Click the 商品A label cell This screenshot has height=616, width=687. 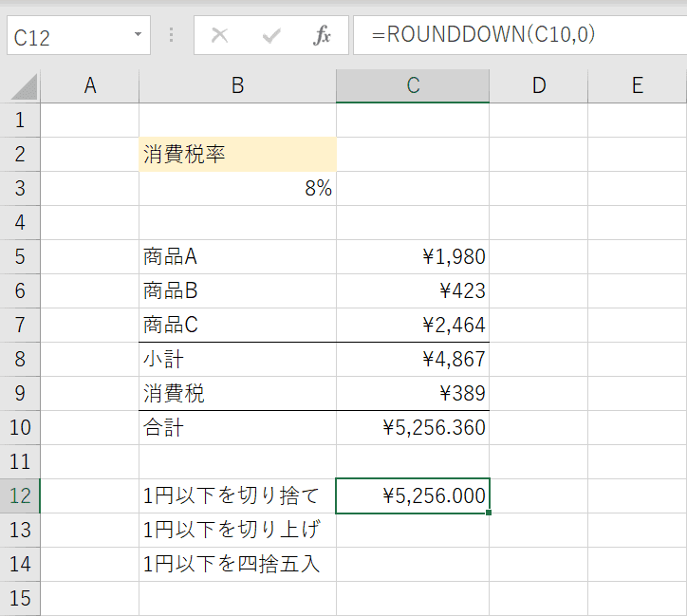pos(237,256)
